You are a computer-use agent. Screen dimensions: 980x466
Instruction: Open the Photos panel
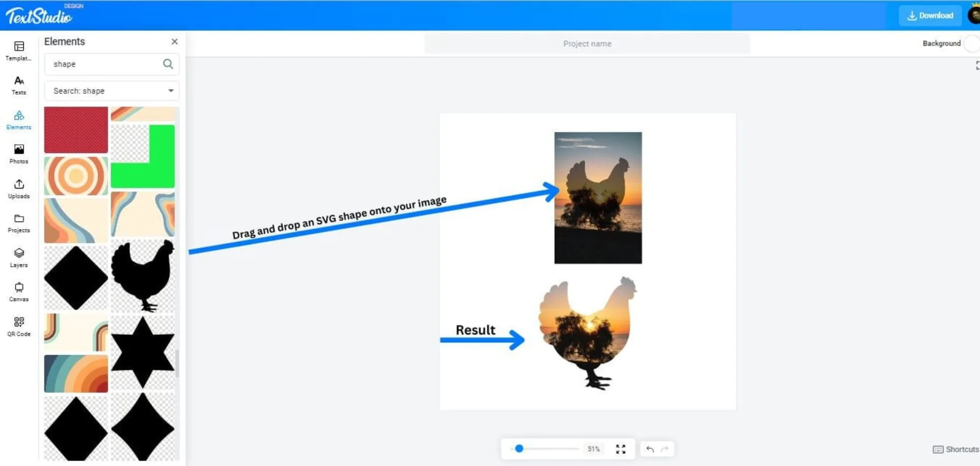click(19, 154)
